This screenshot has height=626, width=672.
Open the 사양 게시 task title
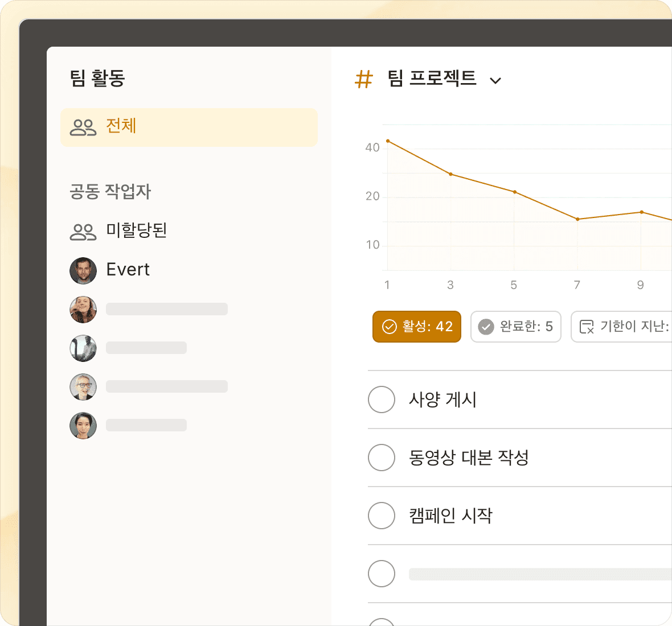tap(442, 400)
